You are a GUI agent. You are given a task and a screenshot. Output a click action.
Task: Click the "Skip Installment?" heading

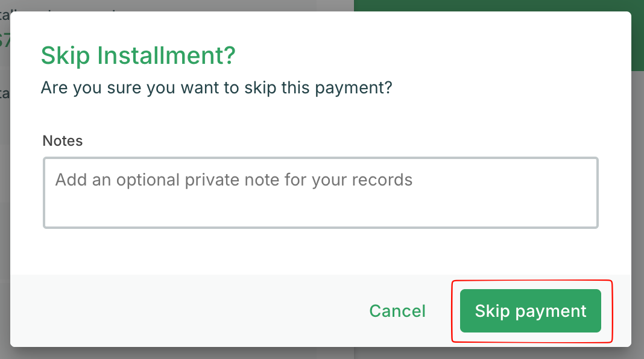[137, 57]
